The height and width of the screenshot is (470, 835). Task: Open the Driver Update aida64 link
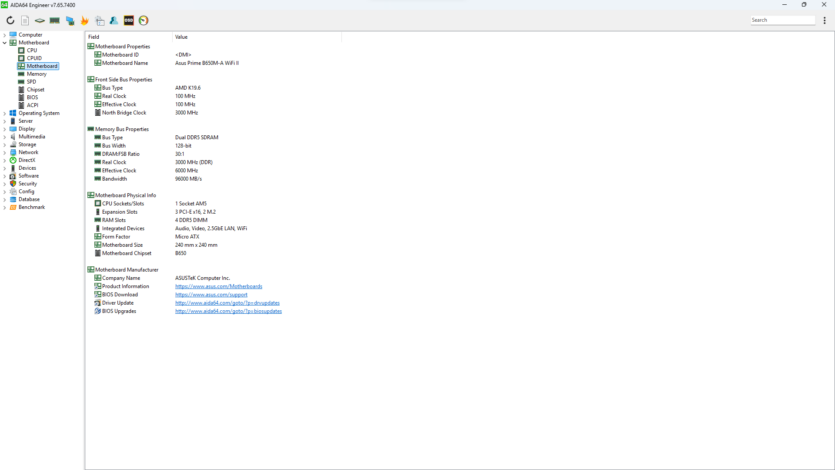pyautogui.click(x=227, y=303)
